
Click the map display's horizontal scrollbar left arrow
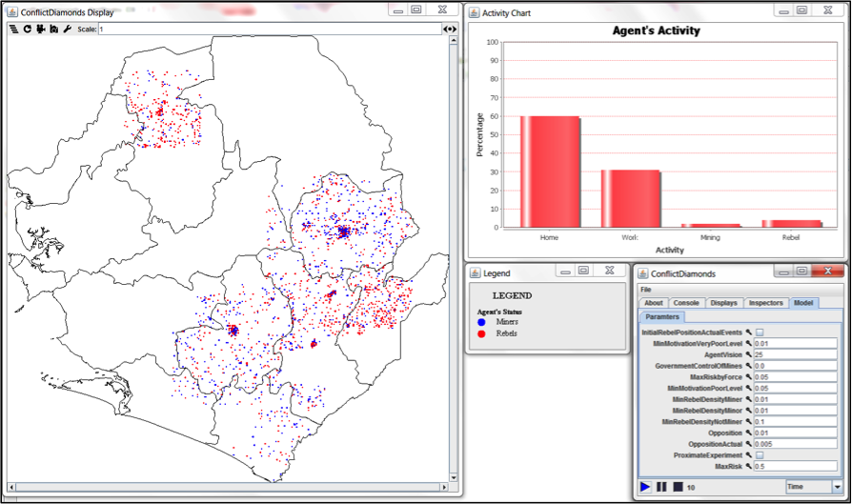click(11, 487)
